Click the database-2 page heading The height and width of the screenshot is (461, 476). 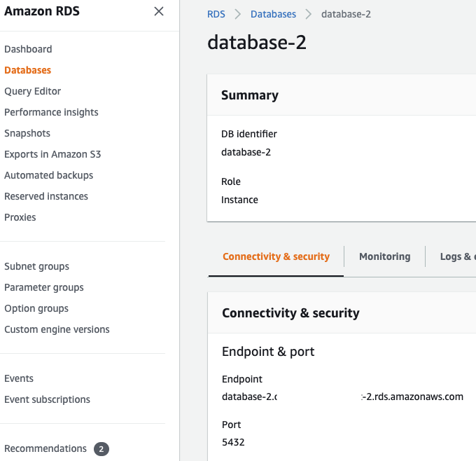pos(257,42)
